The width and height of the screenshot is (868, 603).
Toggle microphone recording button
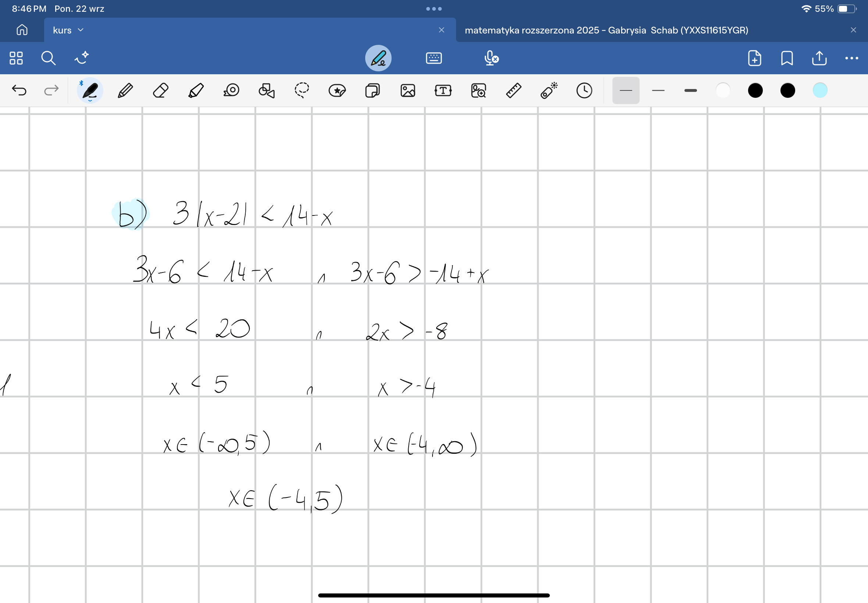coord(491,58)
